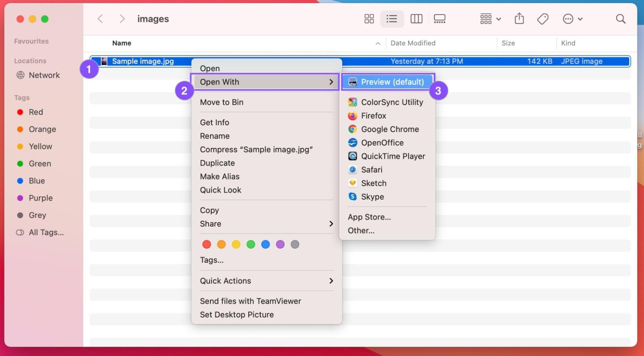644x356 pixels.
Task: Click the Share toolbar icon
Action: point(519,19)
